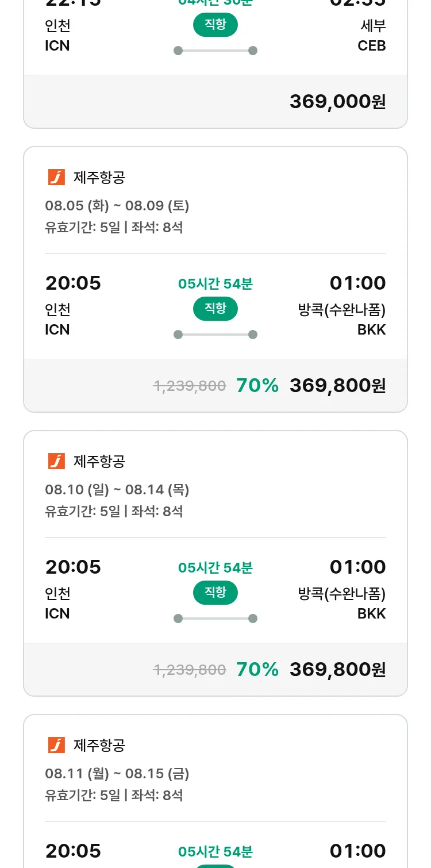Click the 제주항공 airline name on the 08.10 card

tap(99, 462)
